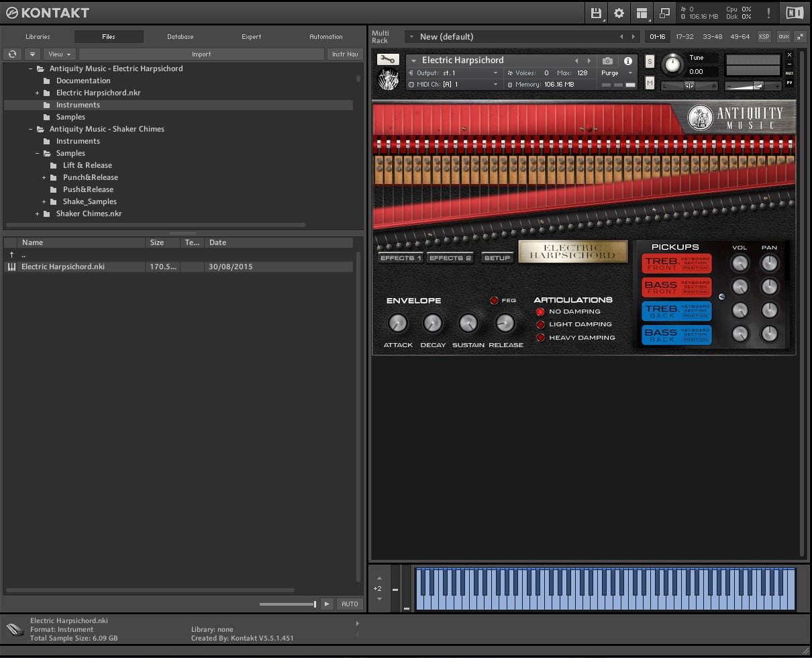Enable Solo for Electric Harpsichord
The width and height of the screenshot is (812, 658).
point(650,60)
